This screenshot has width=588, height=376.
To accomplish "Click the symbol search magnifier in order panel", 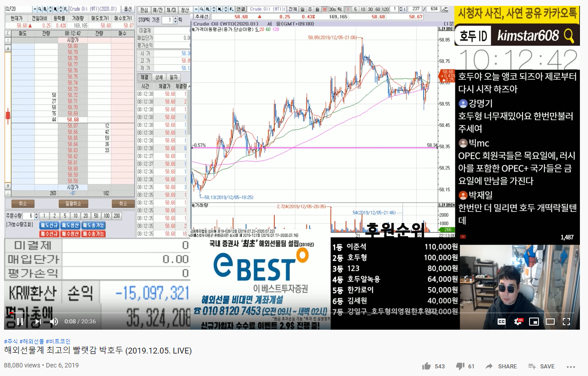I will point(40,9).
